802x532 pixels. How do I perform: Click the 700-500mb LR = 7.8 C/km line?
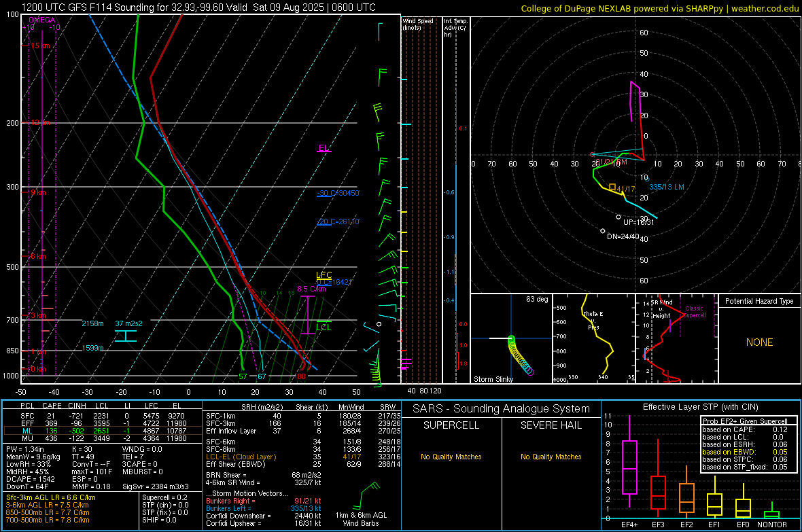(x=47, y=520)
